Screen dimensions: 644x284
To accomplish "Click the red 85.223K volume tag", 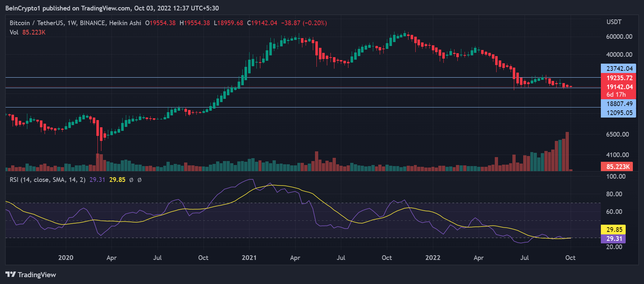I will [x=617, y=166].
